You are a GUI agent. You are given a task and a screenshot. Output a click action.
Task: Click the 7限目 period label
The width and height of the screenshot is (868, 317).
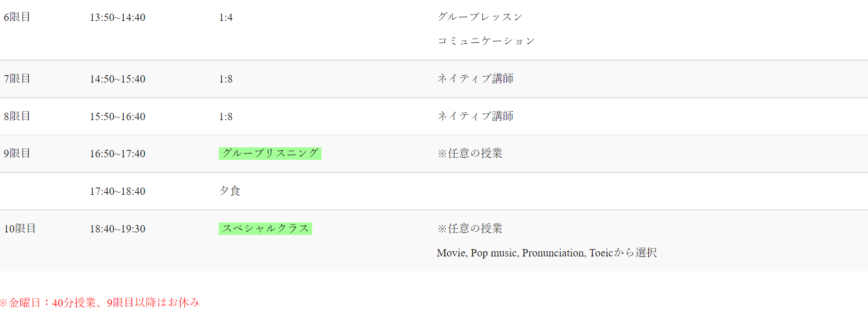[x=17, y=79]
